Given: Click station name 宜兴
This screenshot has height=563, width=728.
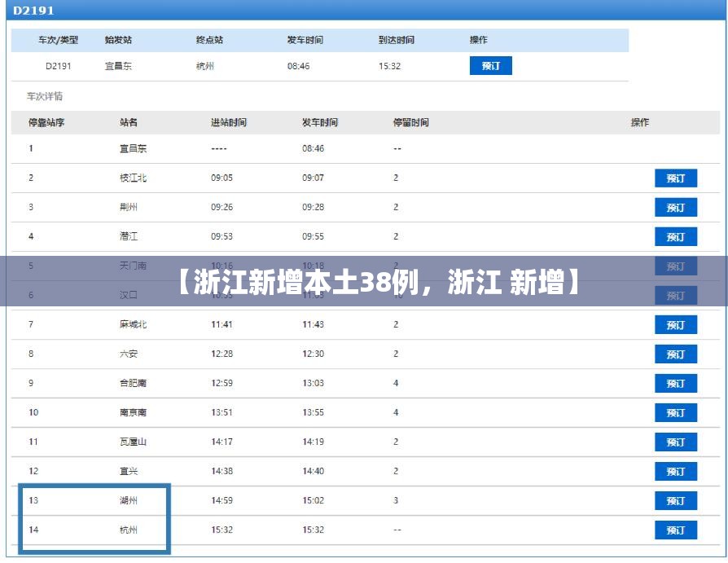Looking at the screenshot, I should click(x=128, y=472).
